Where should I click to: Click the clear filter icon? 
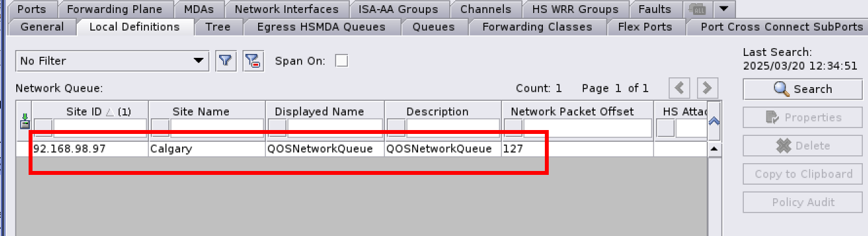click(x=252, y=61)
